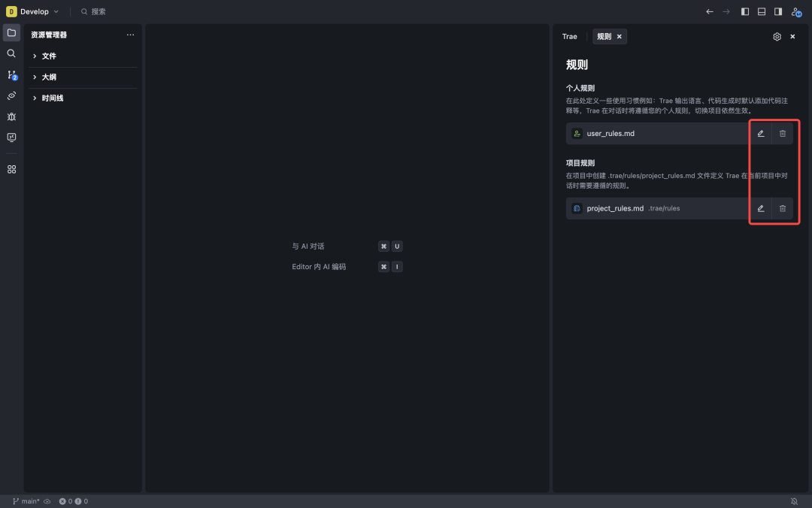Close the 规则 tab

[620, 36]
